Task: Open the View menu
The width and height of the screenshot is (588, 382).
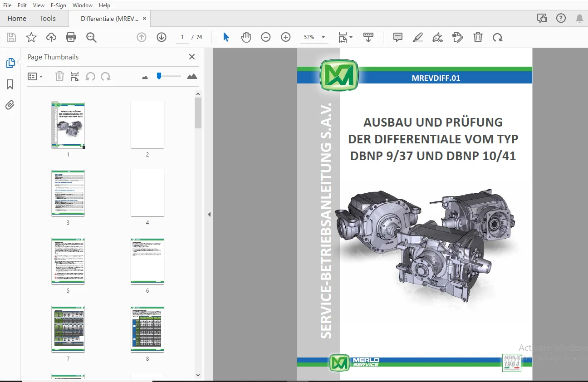Action: (39, 5)
